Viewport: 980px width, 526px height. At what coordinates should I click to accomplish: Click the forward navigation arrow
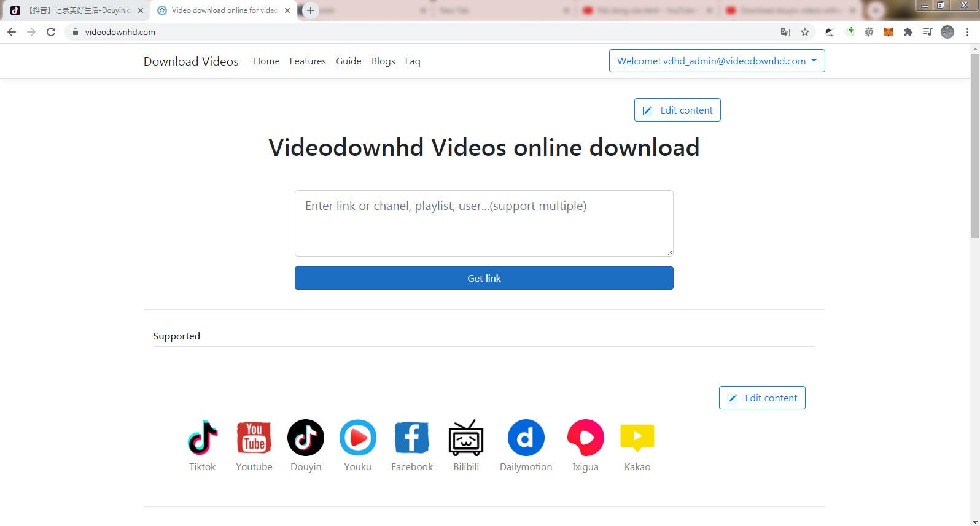[31, 32]
